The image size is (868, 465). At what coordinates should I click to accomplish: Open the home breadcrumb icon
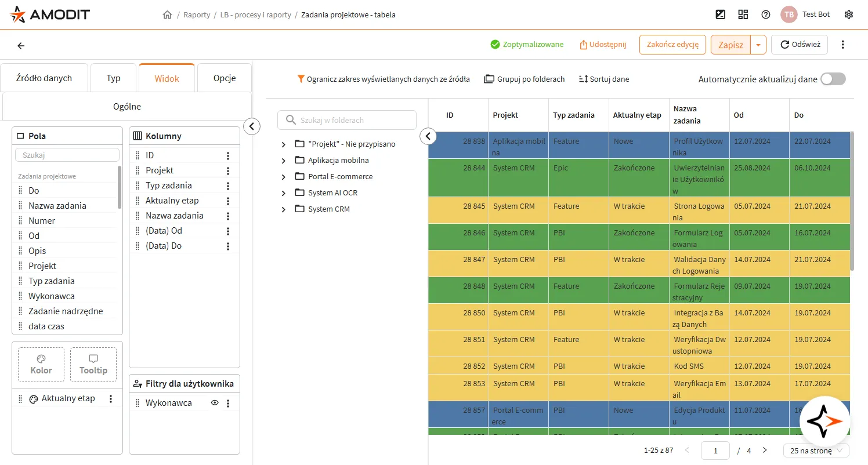pos(168,15)
